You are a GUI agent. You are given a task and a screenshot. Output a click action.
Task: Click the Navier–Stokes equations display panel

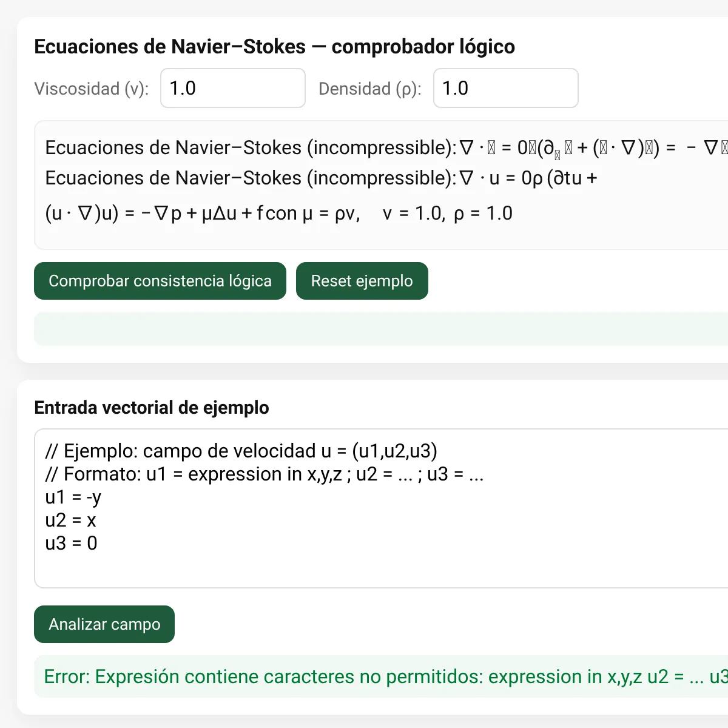tap(381, 185)
